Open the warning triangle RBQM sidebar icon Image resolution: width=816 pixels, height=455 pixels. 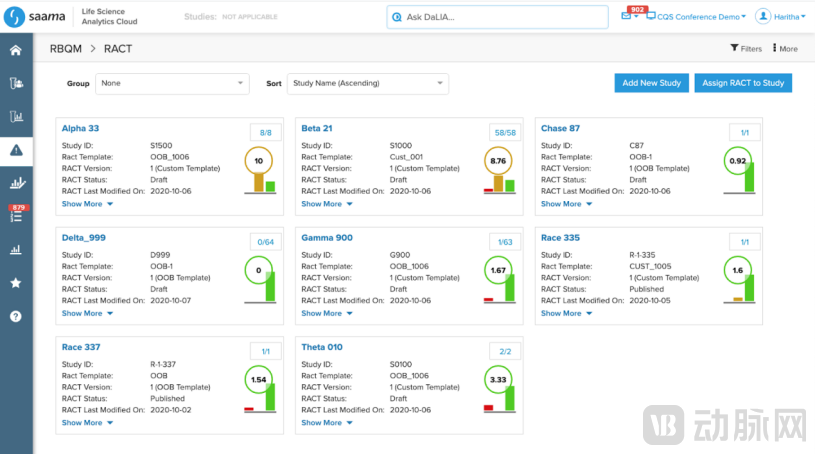coord(16,150)
